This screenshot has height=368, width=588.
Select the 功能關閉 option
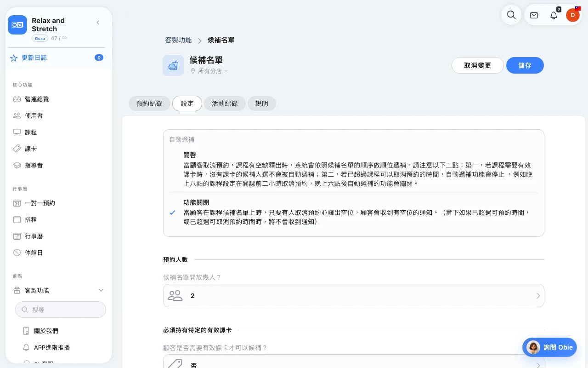coord(354,212)
